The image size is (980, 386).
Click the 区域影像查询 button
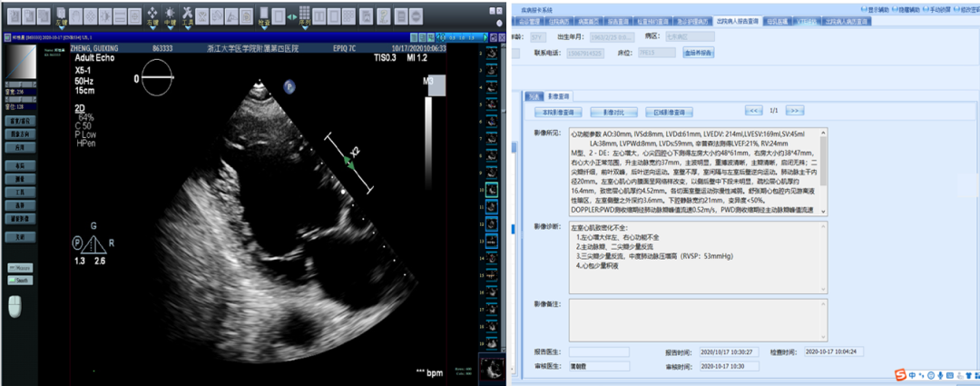click(x=667, y=112)
